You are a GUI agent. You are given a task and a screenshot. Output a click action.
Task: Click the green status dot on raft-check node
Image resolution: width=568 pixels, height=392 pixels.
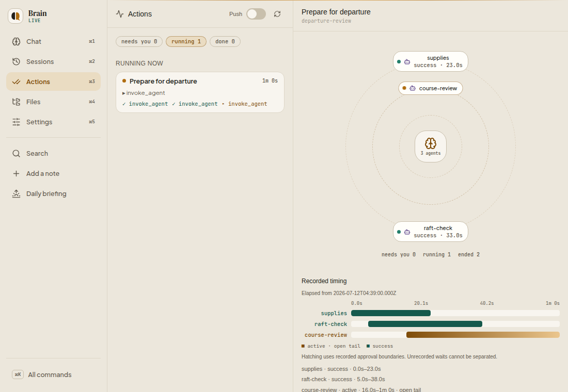click(x=399, y=232)
